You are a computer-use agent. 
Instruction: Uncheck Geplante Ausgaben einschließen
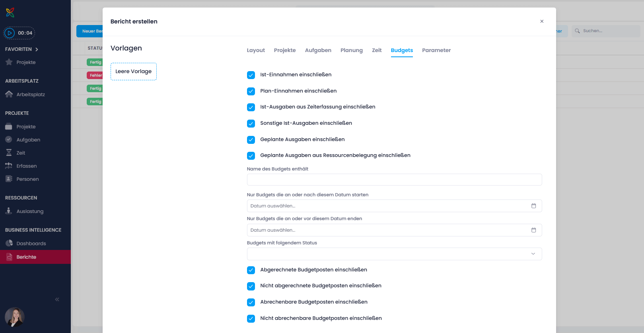251,139
